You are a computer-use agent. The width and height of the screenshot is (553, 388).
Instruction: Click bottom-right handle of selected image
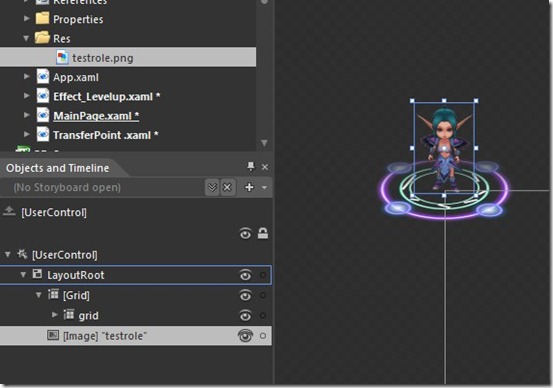476,195
